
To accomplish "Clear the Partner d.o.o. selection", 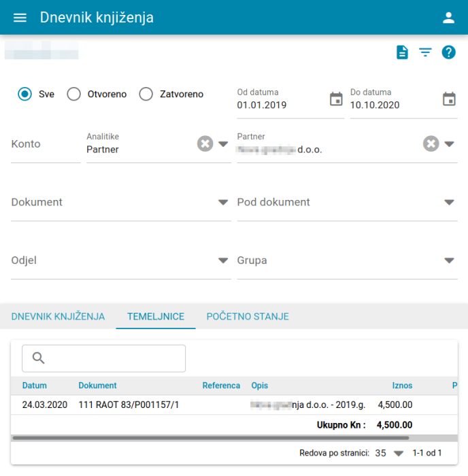I will tap(431, 143).
